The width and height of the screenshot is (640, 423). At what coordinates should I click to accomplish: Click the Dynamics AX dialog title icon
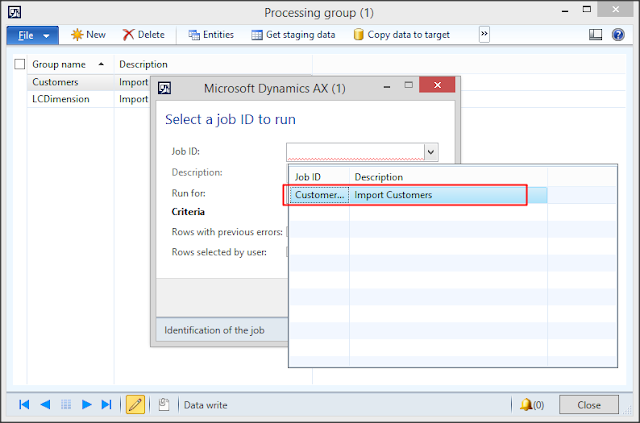[x=164, y=88]
